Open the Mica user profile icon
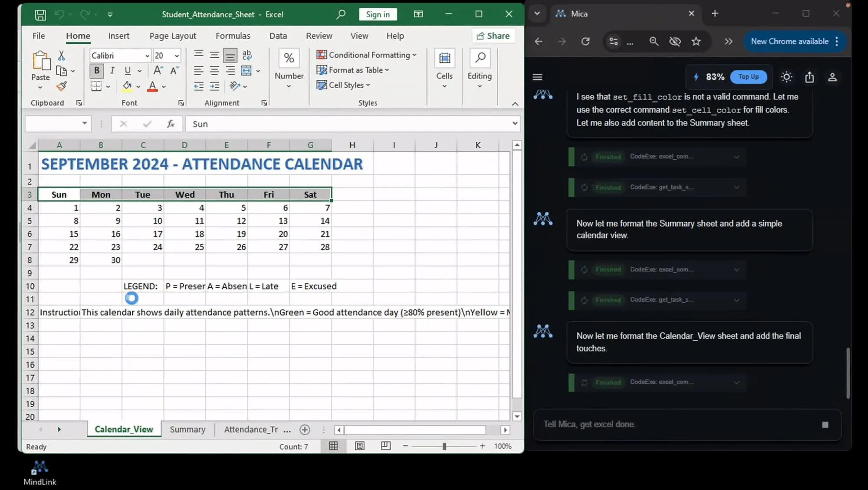Screen dimensions: 868x490 (x=832, y=77)
